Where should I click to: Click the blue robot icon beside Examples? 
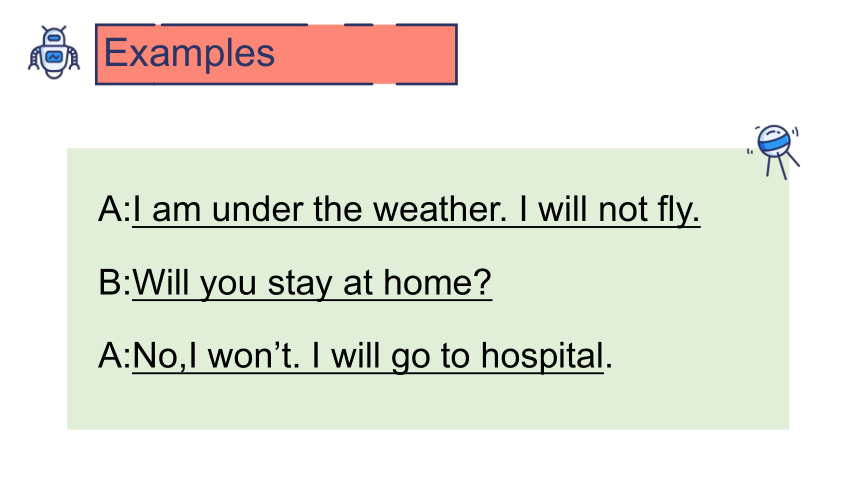(54, 53)
